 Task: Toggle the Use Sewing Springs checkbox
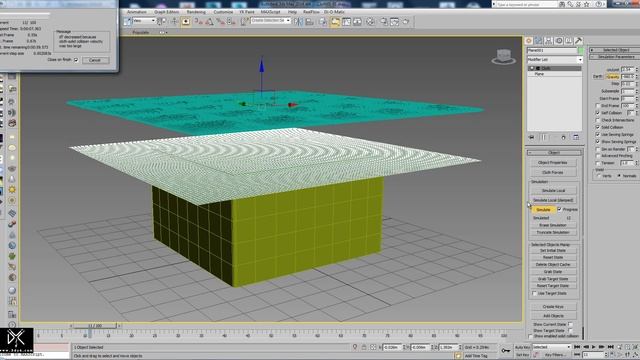[x=598, y=134]
